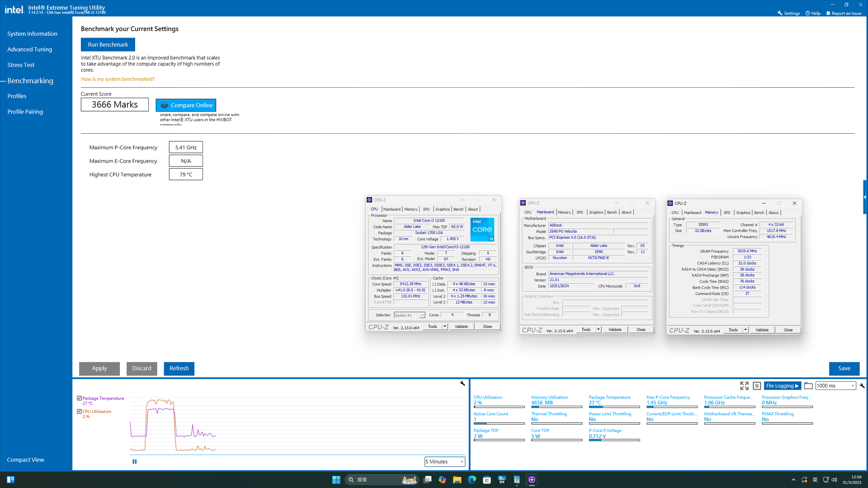Open monitor settings wrench at far right
This screenshot has width=868, height=488.
(862, 386)
